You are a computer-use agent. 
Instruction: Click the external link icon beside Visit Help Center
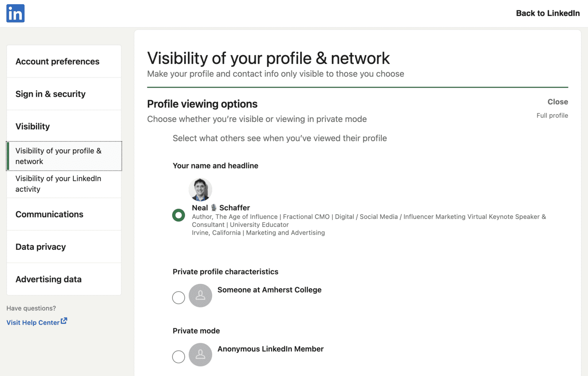coord(64,321)
